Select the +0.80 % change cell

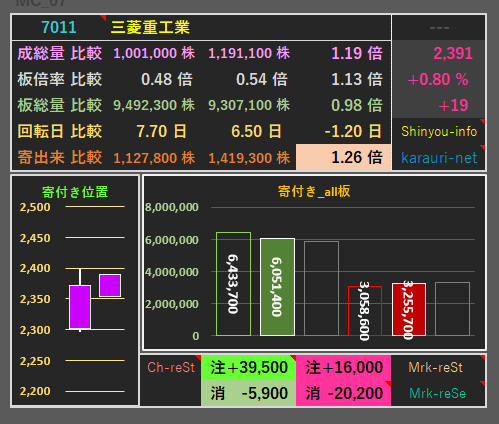[x=438, y=79]
